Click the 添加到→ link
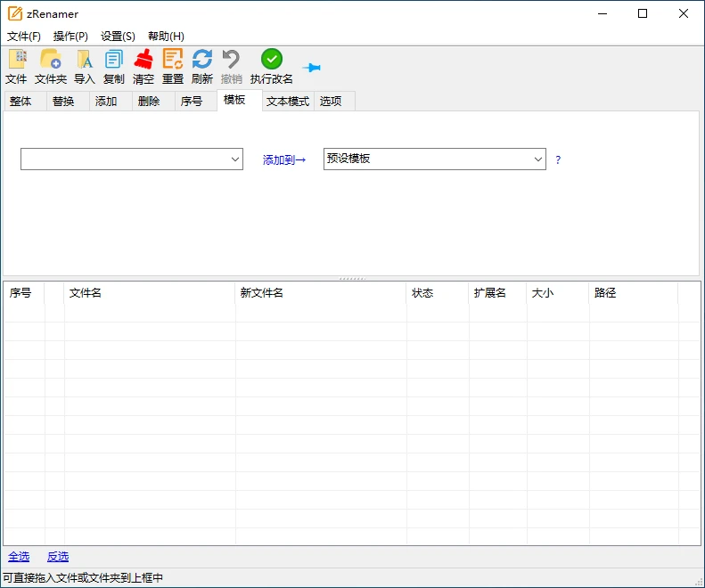The height and width of the screenshot is (588, 705). click(284, 160)
